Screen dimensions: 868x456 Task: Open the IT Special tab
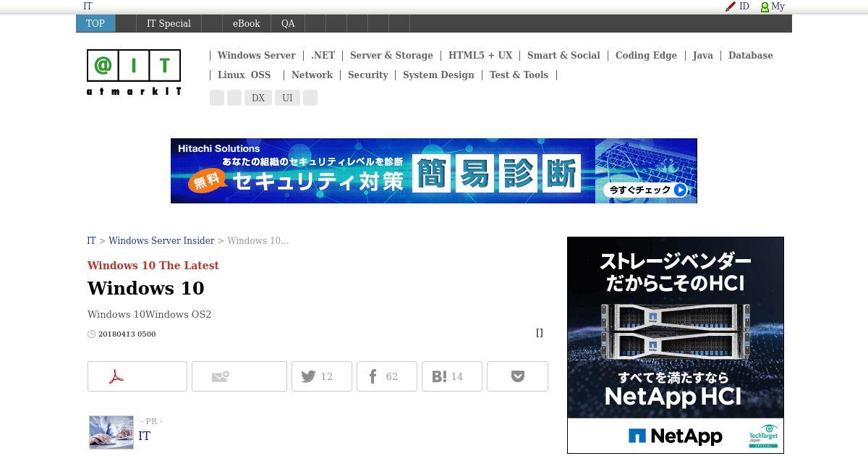[x=169, y=23]
